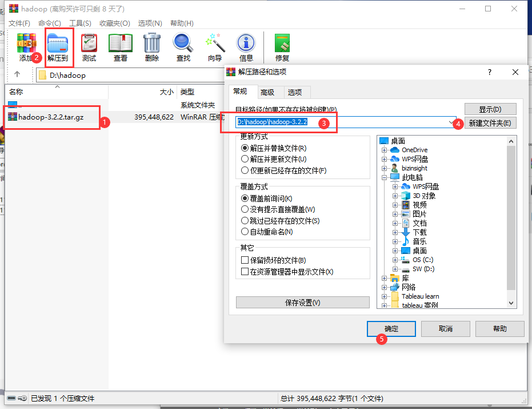Collapse the 此电脑 tree node
Viewport: 532px width, 409px height.
384,178
